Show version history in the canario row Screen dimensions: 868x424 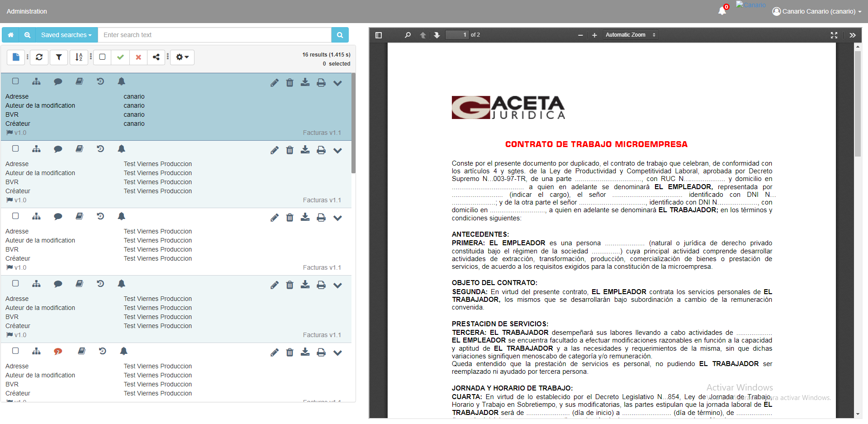(100, 81)
